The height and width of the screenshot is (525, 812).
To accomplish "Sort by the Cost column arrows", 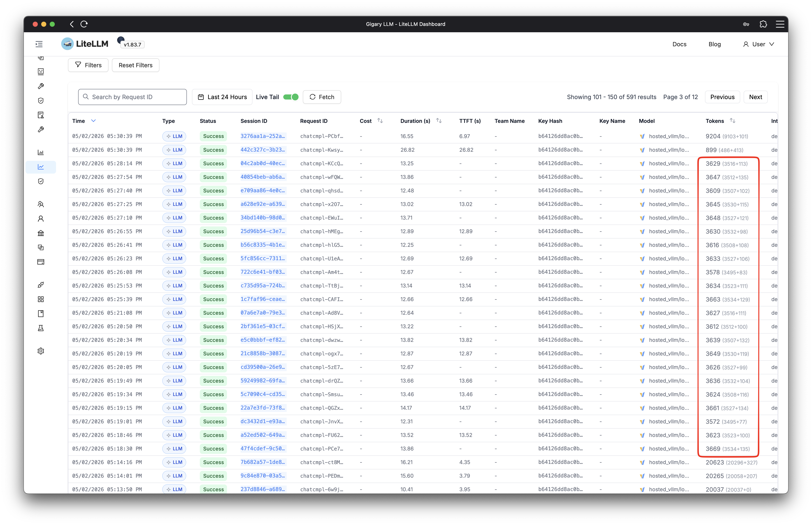I will 380,121.
